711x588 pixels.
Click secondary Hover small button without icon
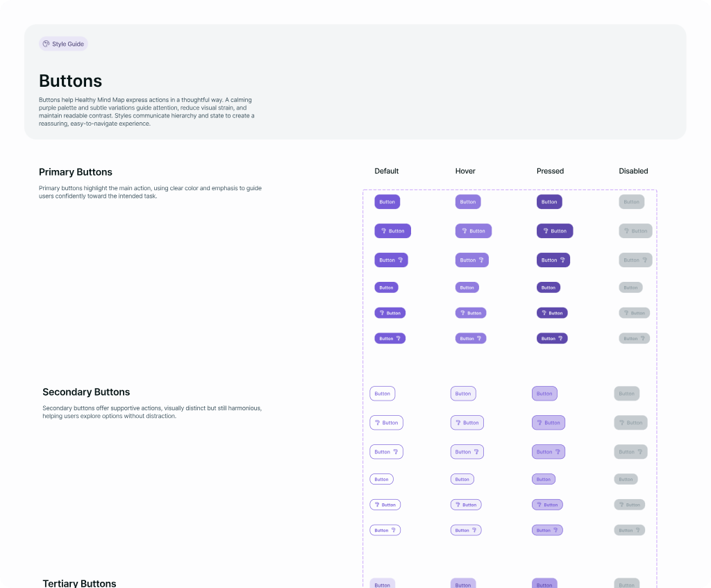click(462, 479)
